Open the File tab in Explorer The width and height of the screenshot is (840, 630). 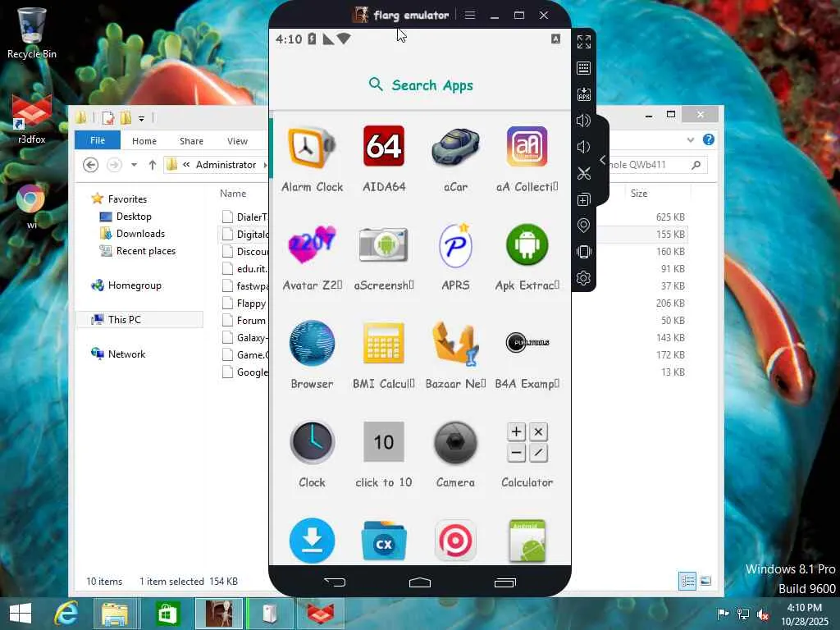(x=98, y=140)
